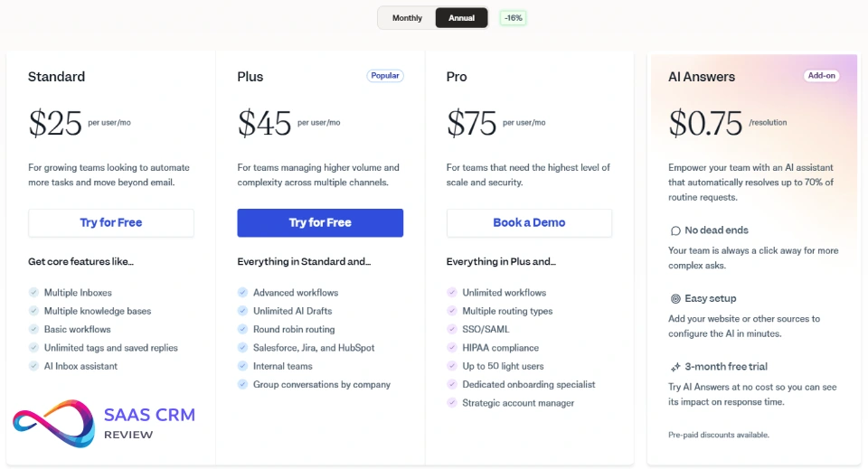Click the Popular badge on Plus plan
This screenshot has height=469, width=868.
(x=385, y=76)
